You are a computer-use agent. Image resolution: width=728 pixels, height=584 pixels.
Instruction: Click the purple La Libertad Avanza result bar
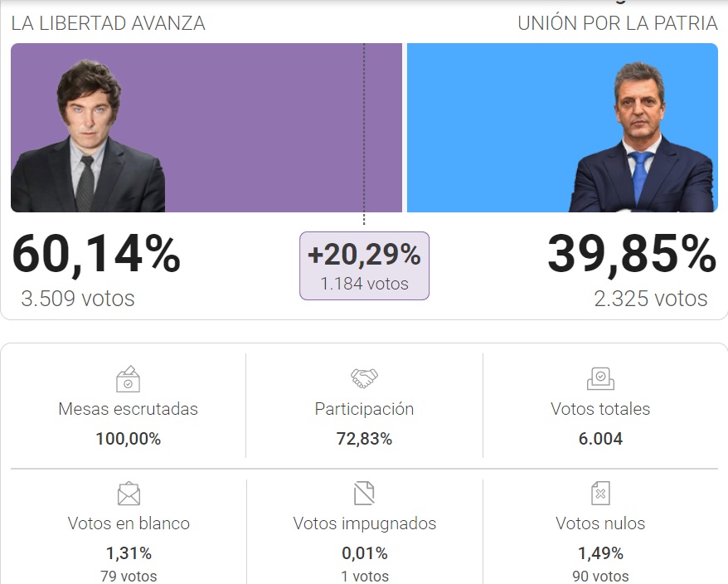(x=206, y=128)
